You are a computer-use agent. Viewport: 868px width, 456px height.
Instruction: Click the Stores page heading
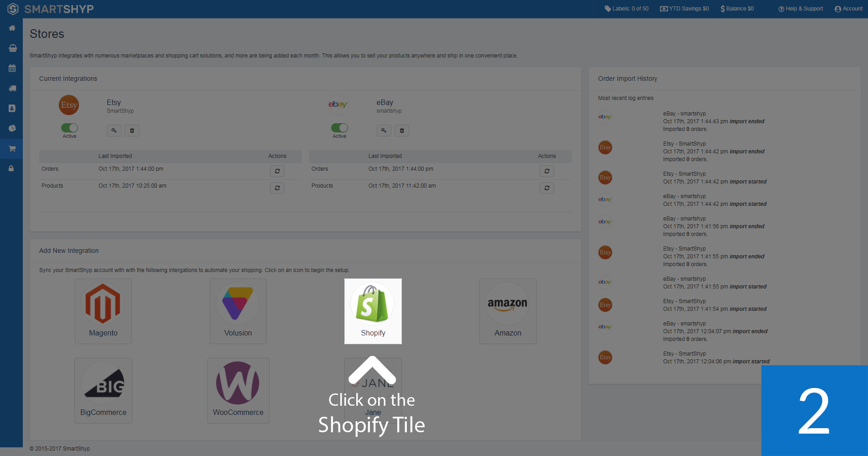click(x=47, y=34)
